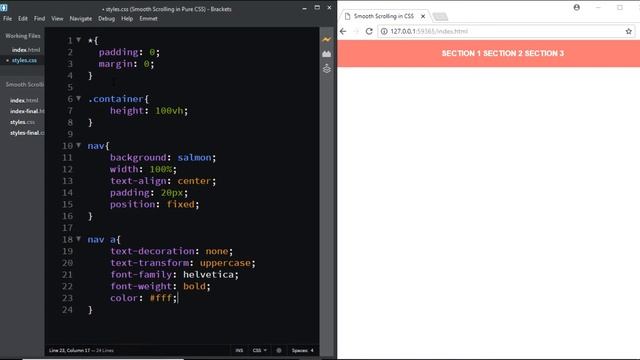
Task: Open the Find menu
Action: pos(40,18)
